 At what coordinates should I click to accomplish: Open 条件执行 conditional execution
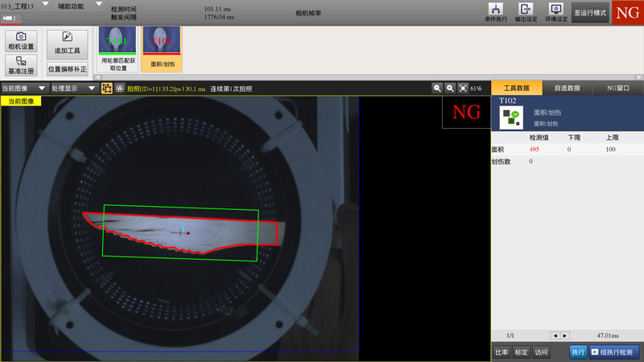click(x=497, y=12)
